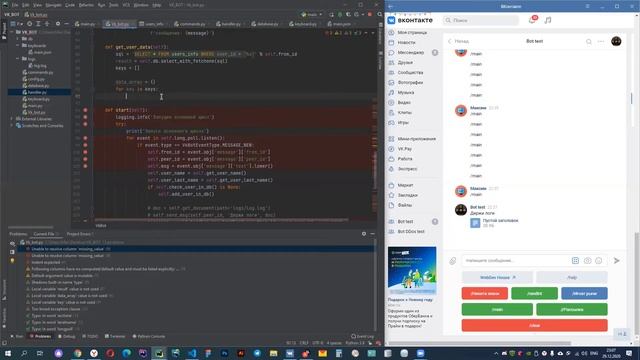Collapse the keyboards folder arrow
This screenshot has height=360, width=640.
(18, 45)
